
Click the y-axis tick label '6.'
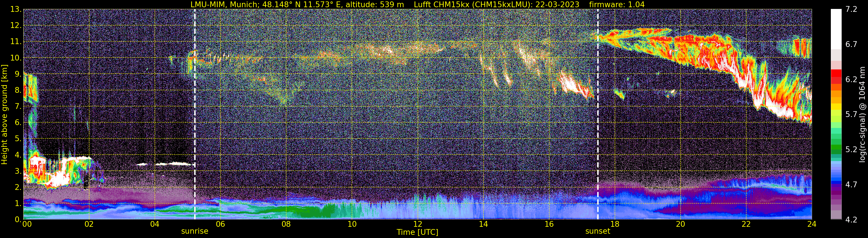tap(18, 122)
